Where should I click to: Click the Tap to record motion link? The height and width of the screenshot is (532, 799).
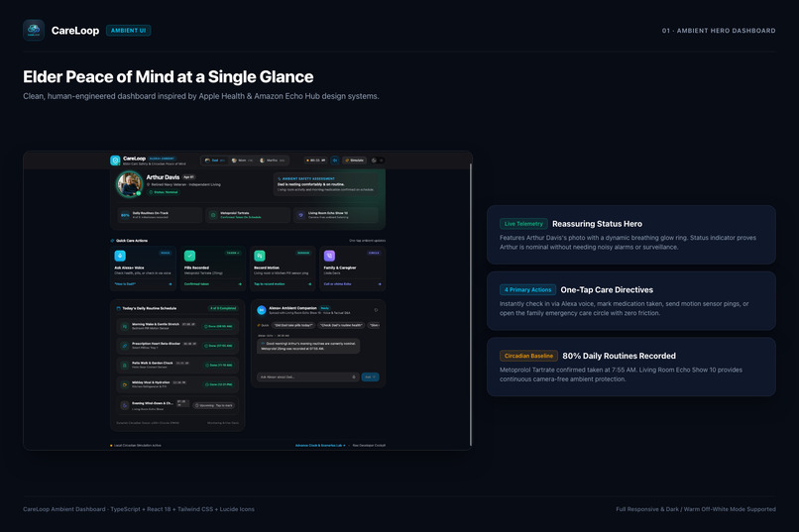point(270,284)
